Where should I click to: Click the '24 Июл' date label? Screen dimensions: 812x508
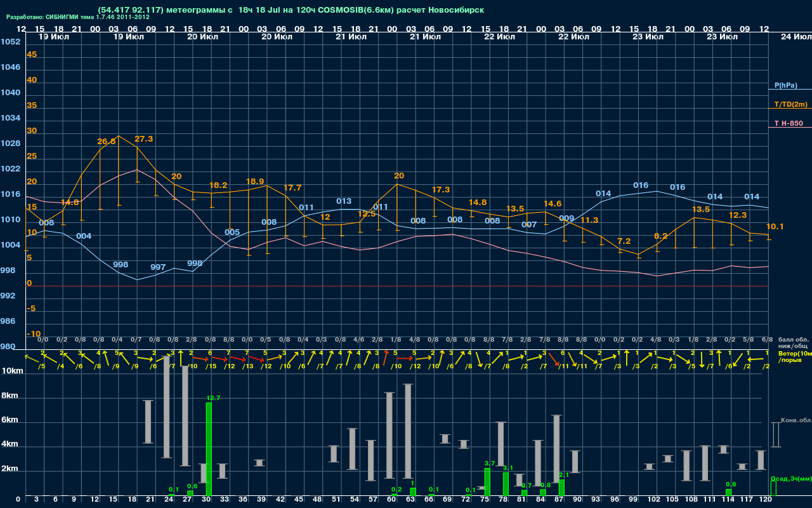tap(795, 37)
